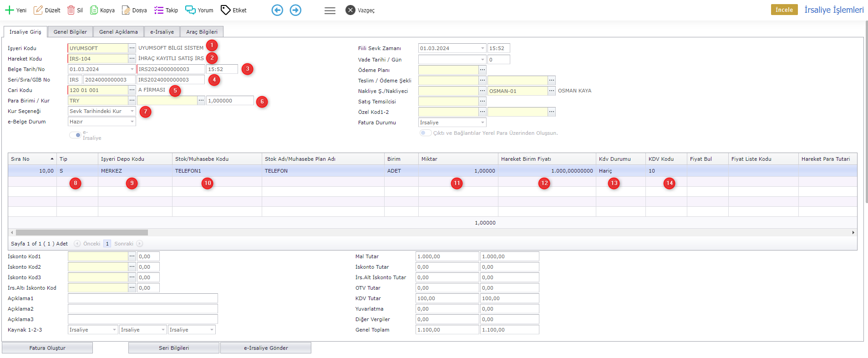Click the Fiili Sevk time field 15:52
The height and width of the screenshot is (358, 868).
[x=499, y=48]
